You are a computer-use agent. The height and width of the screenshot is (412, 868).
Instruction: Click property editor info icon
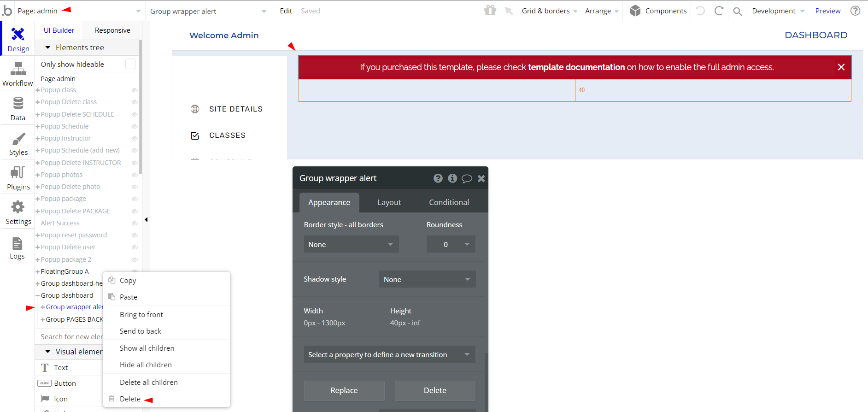(452, 178)
